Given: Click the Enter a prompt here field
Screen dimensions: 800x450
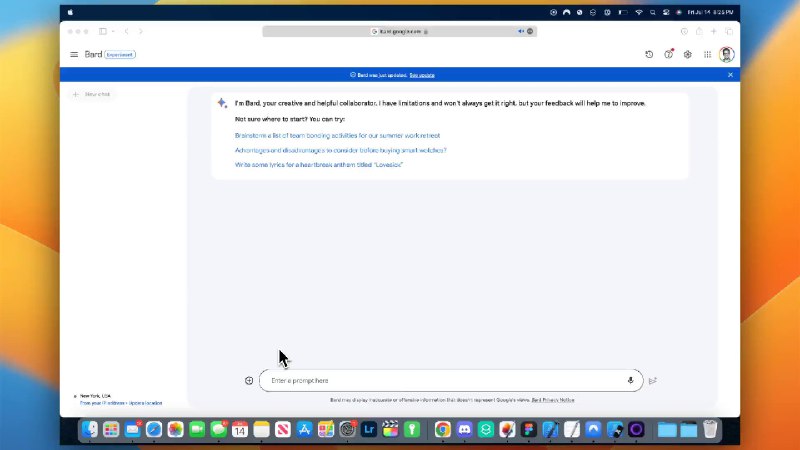Looking at the screenshot, I should pos(440,380).
